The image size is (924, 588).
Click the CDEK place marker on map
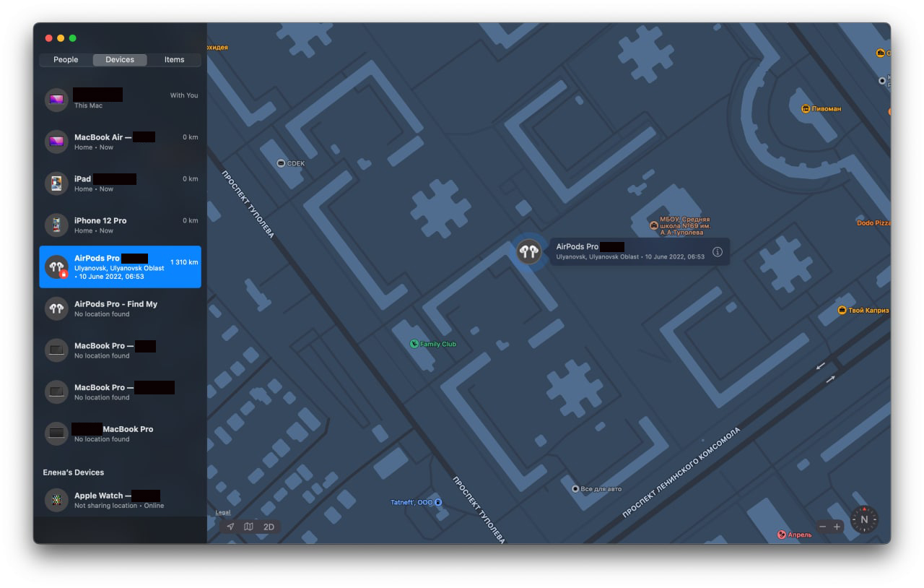(282, 163)
